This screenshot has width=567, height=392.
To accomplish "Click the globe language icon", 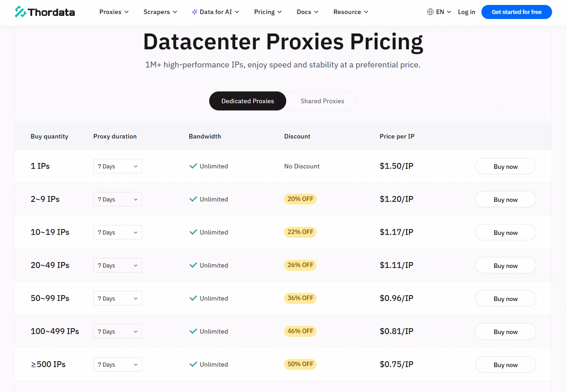I will [x=430, y=12].
